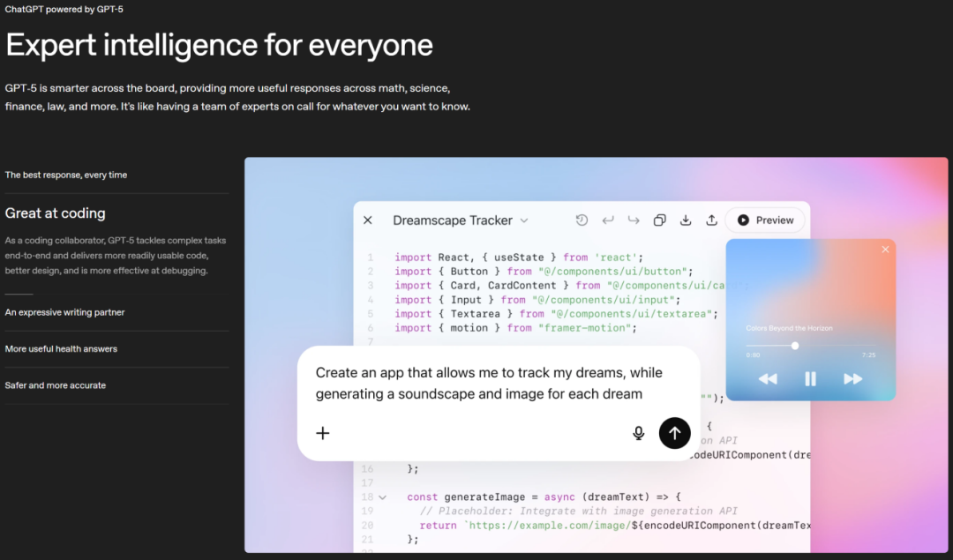Click the redo arrow in code toolbar

point(634,220)
